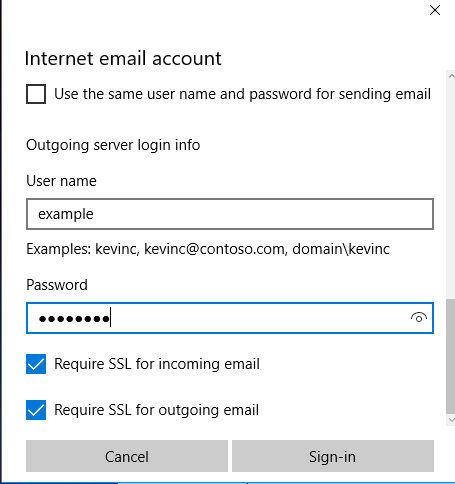Click the scrollbar up arrow

coord(451,76)
